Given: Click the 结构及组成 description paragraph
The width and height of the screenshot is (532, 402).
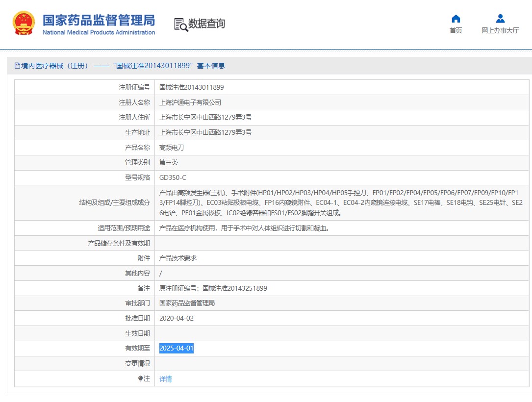Looking at the screenshot, I should coord(341,203).
